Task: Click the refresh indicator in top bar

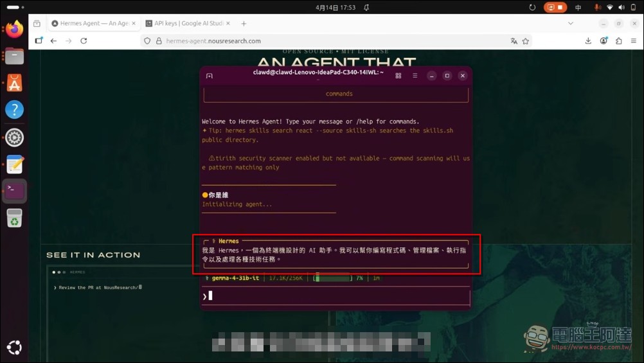Action: [532, 8]
